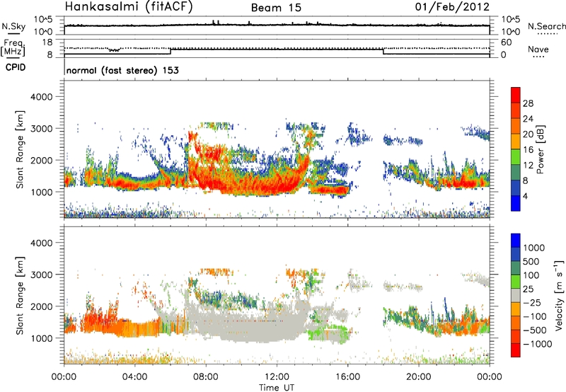The width and height of the screenshot is (566, 392).
Task: Click the '12:00' time axis label
Action: (x=277, y=377)
